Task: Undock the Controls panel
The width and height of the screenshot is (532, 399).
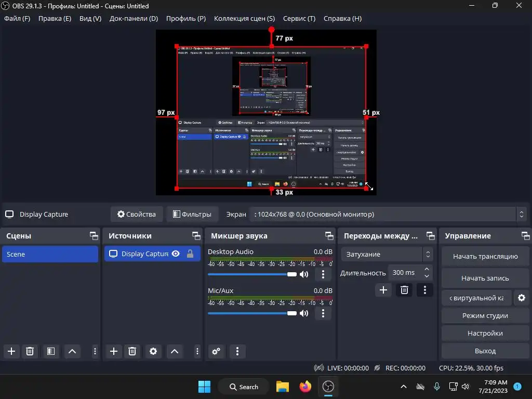Action: point(526,236)
